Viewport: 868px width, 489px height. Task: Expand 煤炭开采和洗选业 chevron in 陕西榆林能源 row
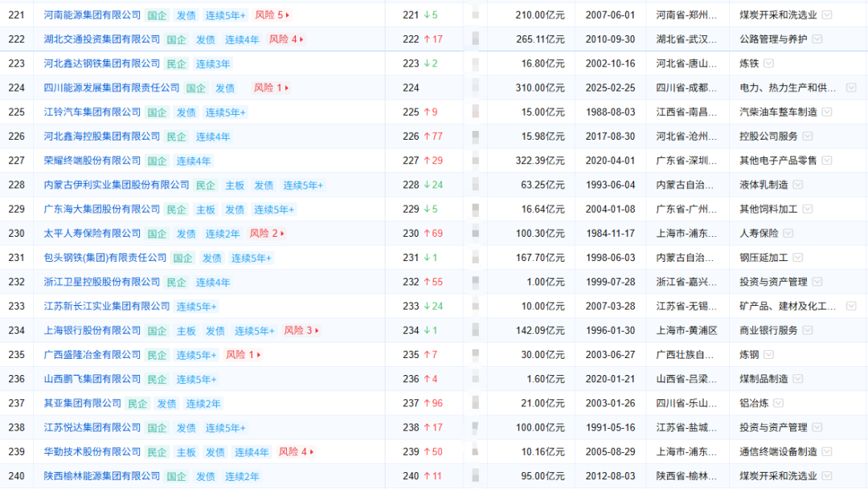[x=827, y=476]
